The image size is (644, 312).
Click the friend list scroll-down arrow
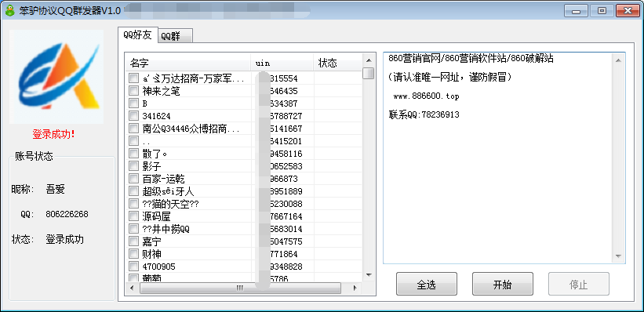click(369, 275)
